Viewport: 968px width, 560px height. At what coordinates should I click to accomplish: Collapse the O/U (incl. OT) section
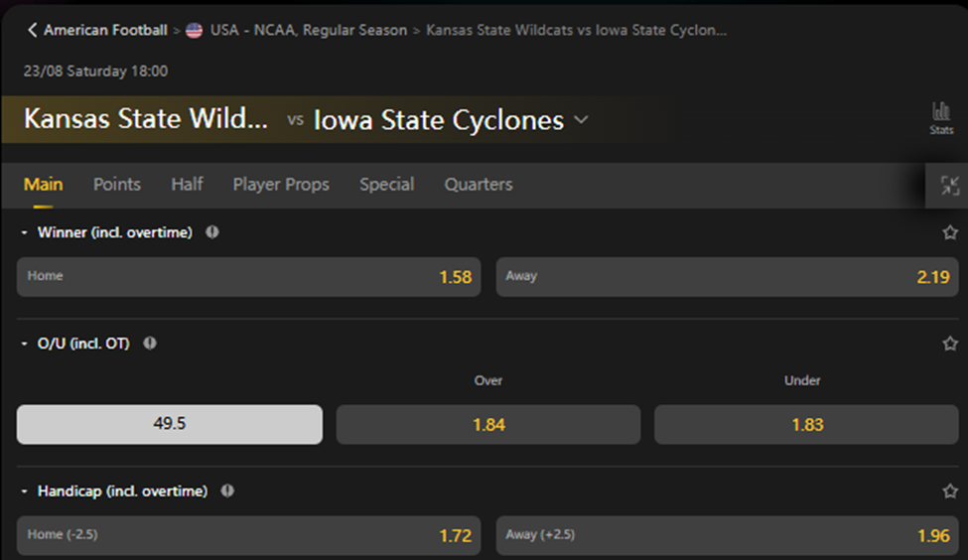25,344
